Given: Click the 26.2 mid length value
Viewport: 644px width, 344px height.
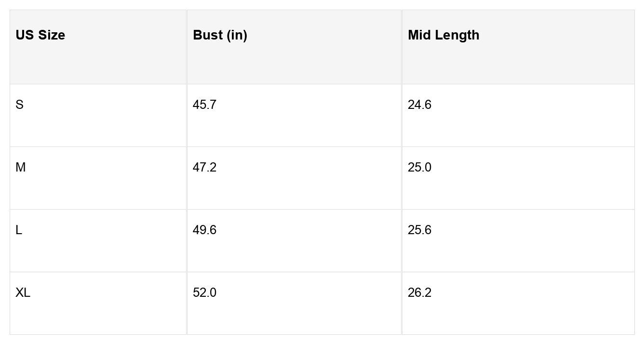Looking at the screenshot, I should click(x=419, y=292).
